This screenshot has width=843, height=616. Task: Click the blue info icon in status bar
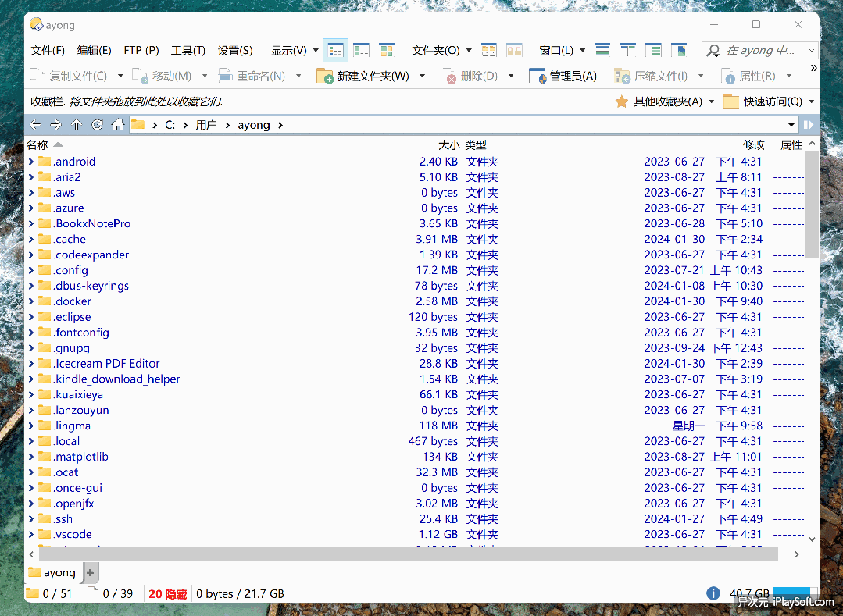(713, 593)
